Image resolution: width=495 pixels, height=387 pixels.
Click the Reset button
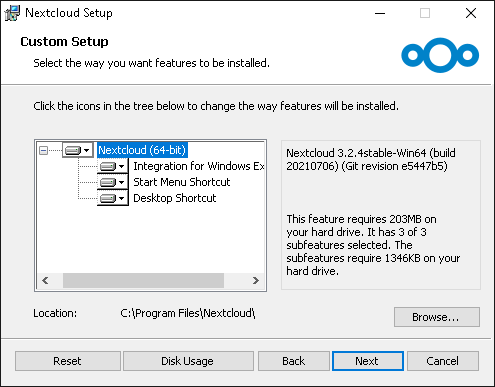[68, 361]
